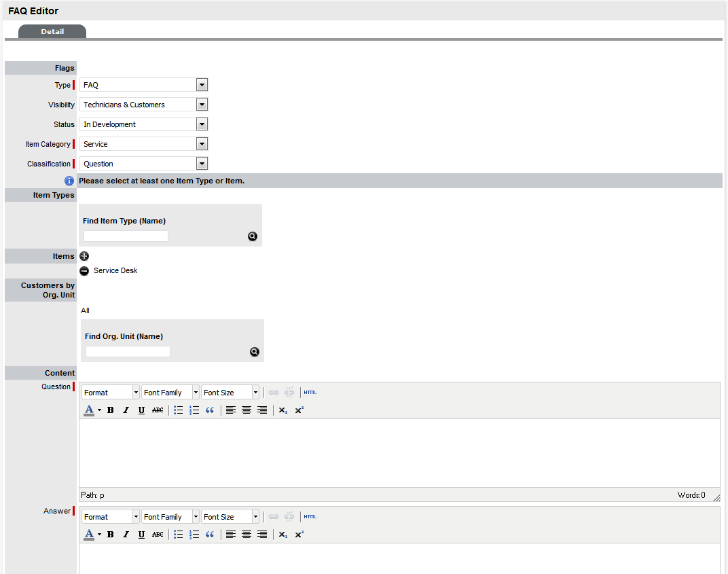Insert bulleted list in Answer editor
The height and width of the screenshot is (574, 728).
(x=179, y=535)
